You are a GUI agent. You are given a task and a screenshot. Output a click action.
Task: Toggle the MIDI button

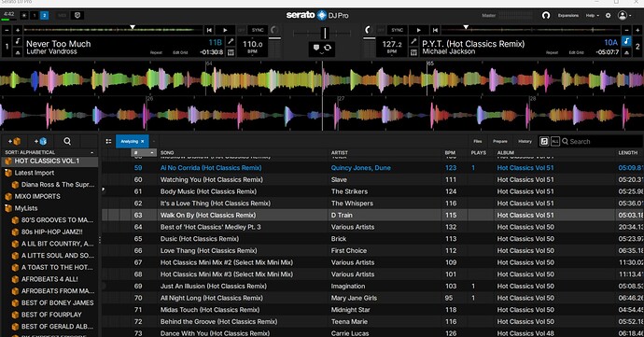point(62,15)
